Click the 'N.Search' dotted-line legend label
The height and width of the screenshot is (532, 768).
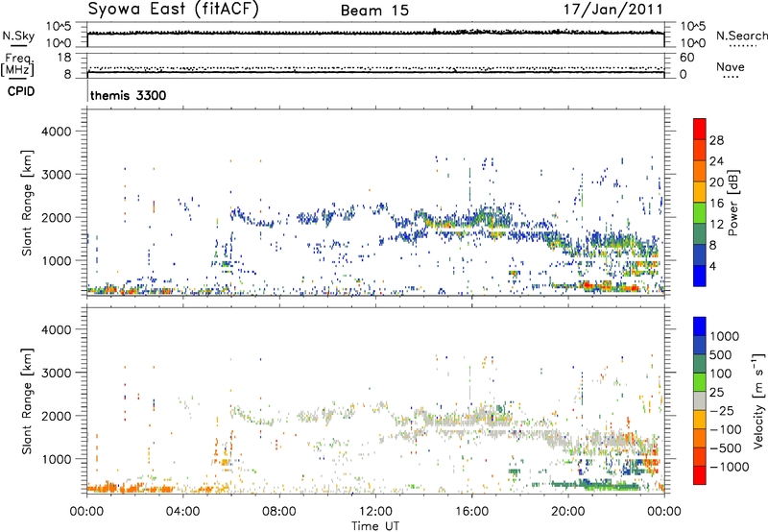(x=742, y=36)
